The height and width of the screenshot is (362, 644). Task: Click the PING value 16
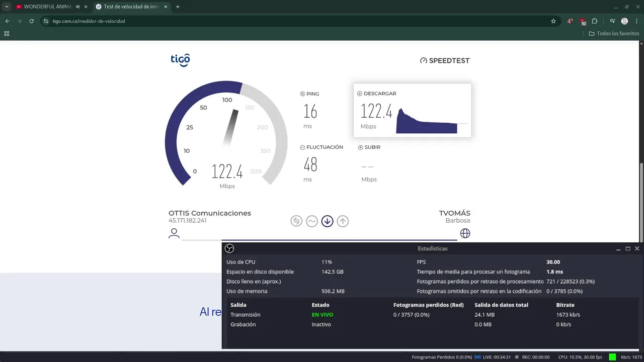[x=310, y=111]
